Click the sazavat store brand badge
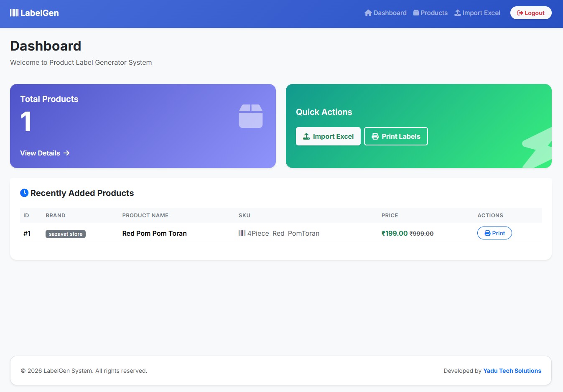 pyautogui.click(x=65, y=234)
